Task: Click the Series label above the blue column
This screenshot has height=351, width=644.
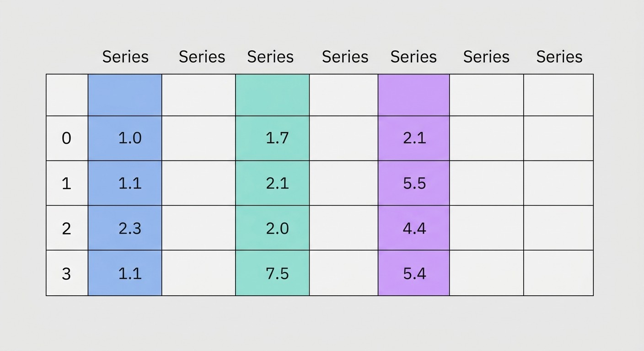Action: (125, 57)
